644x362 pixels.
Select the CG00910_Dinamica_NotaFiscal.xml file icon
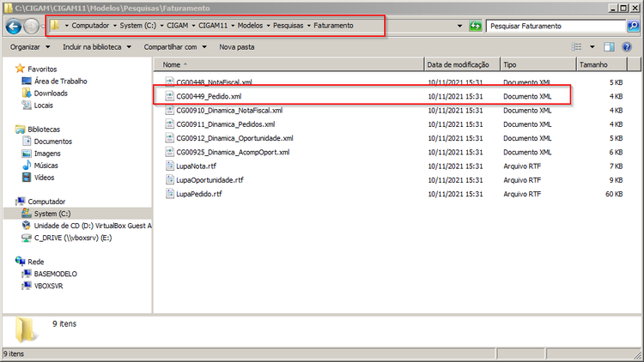pos(170,110)
